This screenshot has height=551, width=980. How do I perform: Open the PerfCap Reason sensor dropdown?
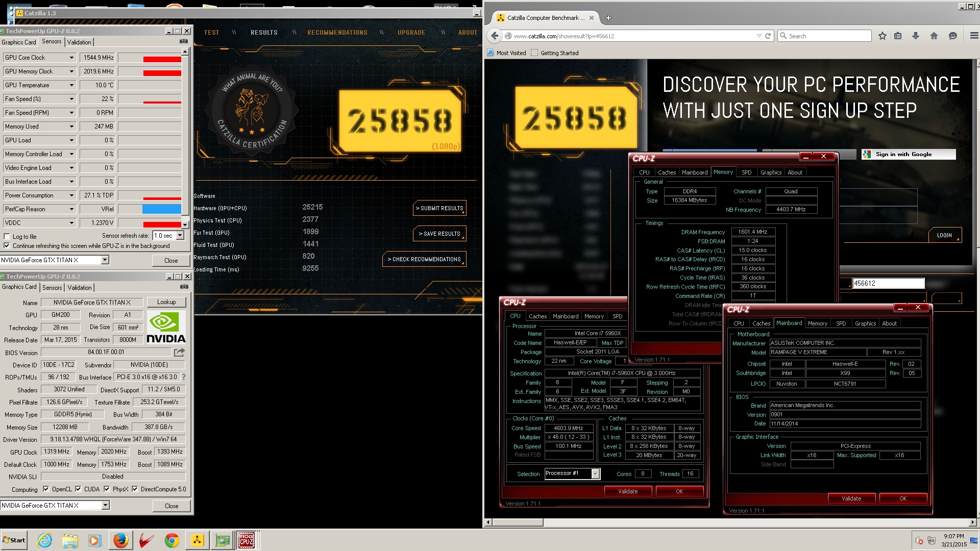71,209
